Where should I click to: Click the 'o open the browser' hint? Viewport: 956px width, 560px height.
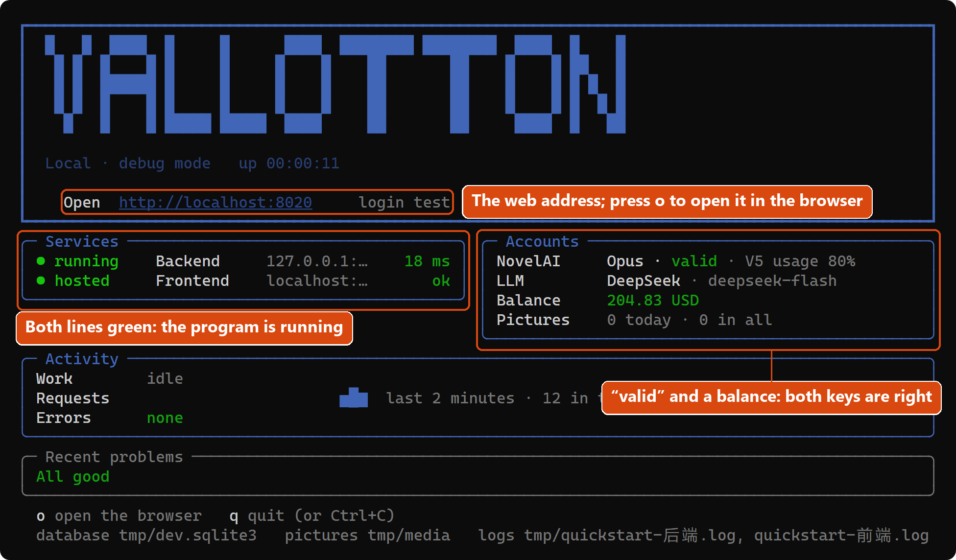coord(119,516)
